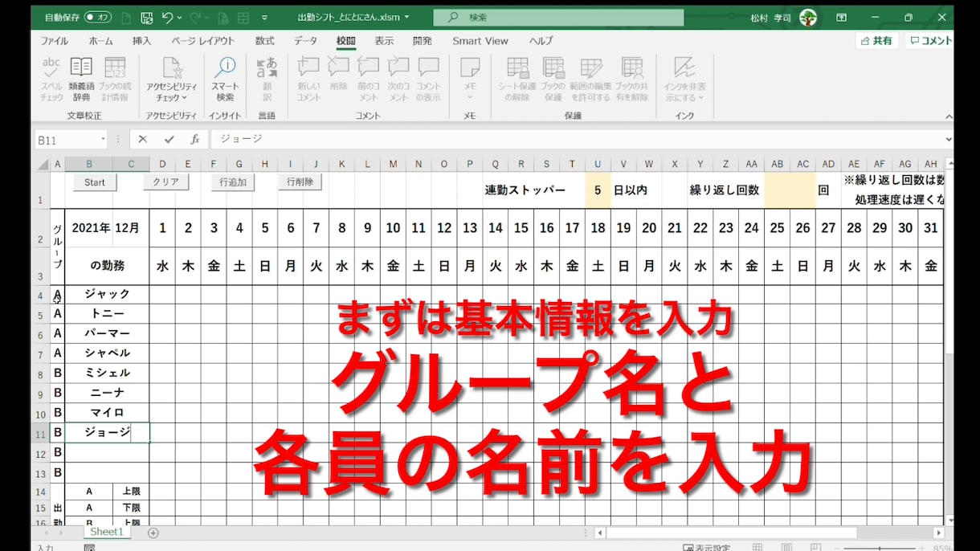Click the Start button on the sheet
Viewport: 980px width, 551px height.
point(95,182)
